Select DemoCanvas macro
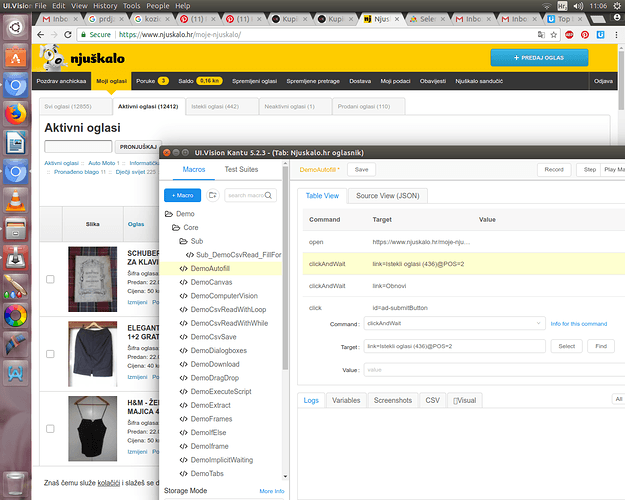The image size is (625, 500). [211, 282]
